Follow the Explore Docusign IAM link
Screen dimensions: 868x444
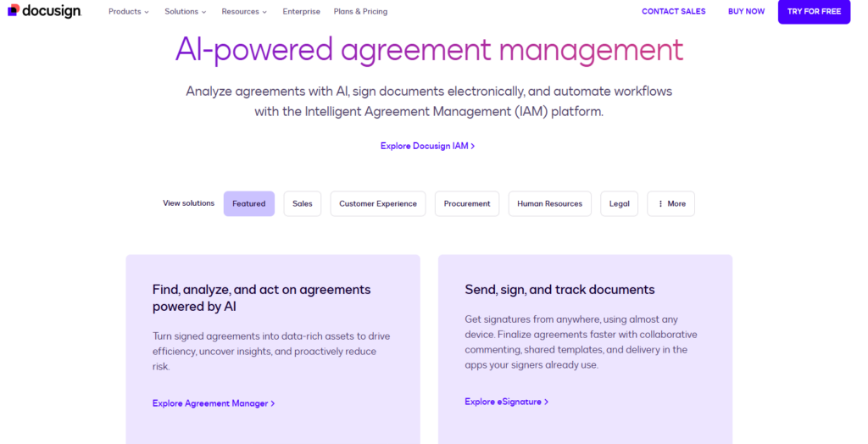click(x=427, y=146)
